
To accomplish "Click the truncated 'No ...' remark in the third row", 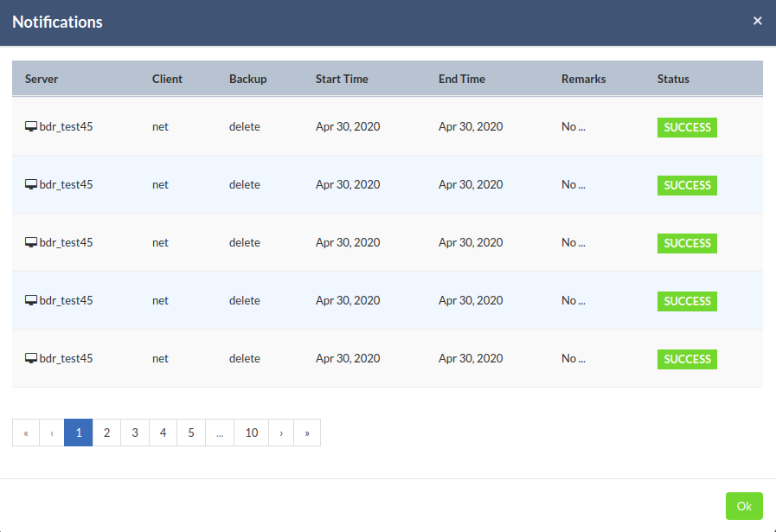I will [x=573, y=242].
